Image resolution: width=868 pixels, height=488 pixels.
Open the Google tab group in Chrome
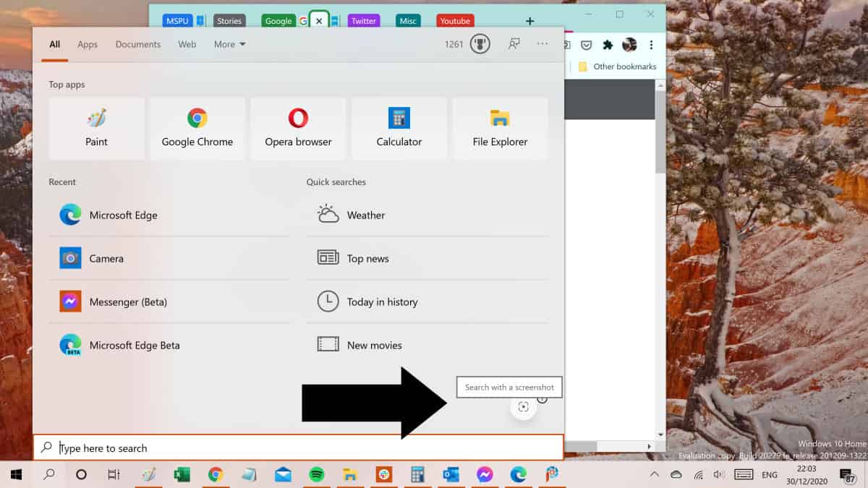click(x=278, y=21)
